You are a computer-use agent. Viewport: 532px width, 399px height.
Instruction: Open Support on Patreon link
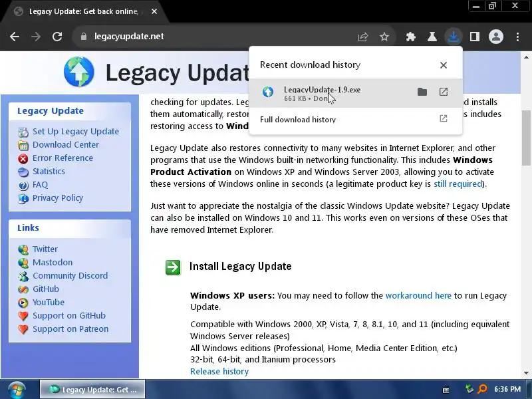pyautogui.click(x=70, y=329)
